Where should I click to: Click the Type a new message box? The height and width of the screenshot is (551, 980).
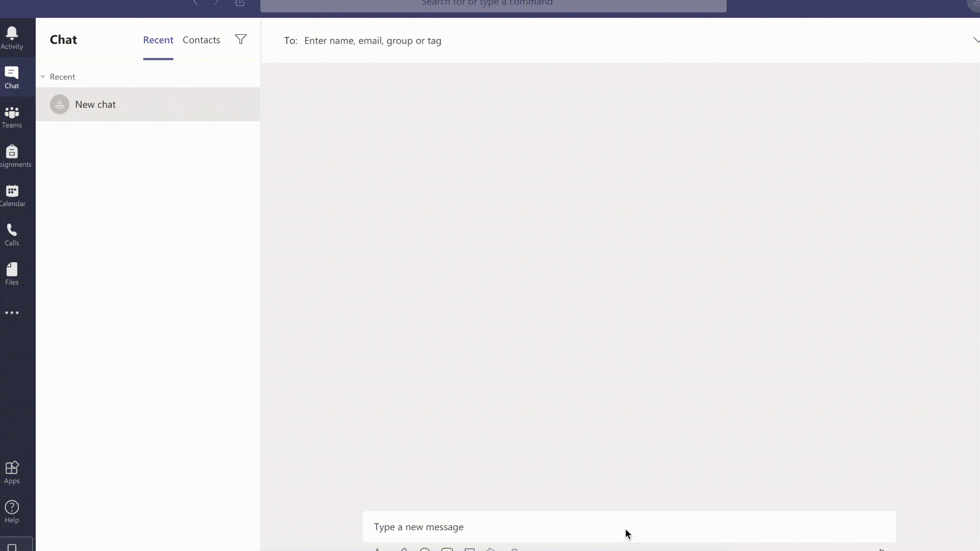click(629, 527)
